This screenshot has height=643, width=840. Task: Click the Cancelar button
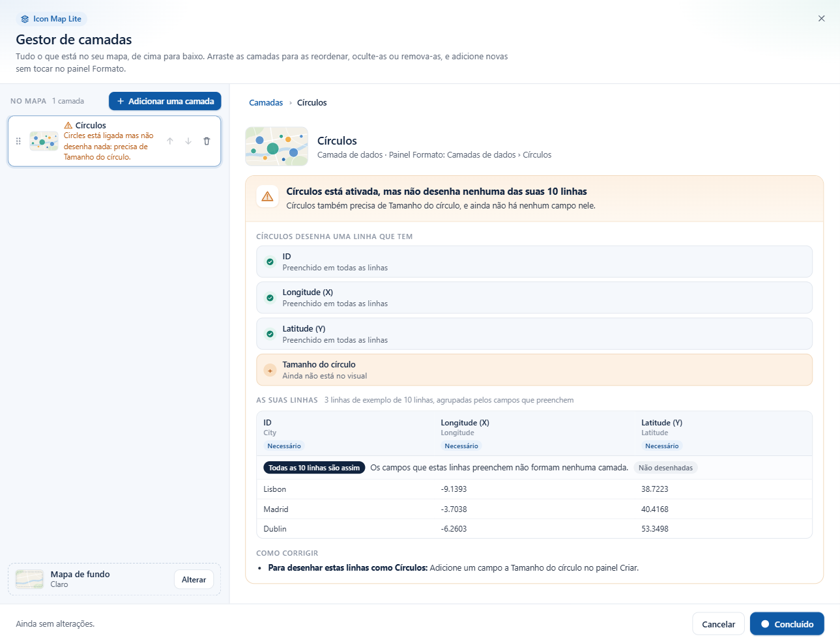pyautogui.click(x=718, y=624)
